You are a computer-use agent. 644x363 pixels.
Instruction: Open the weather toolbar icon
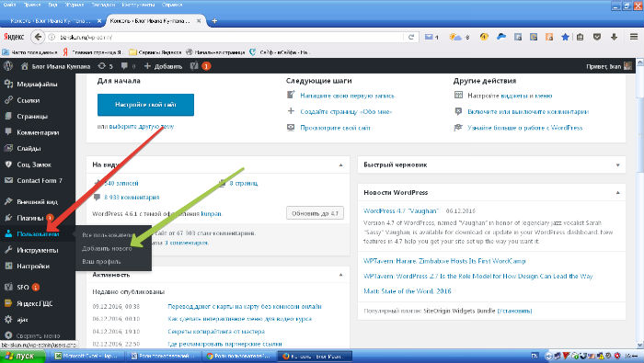click(x=459, y=37)
